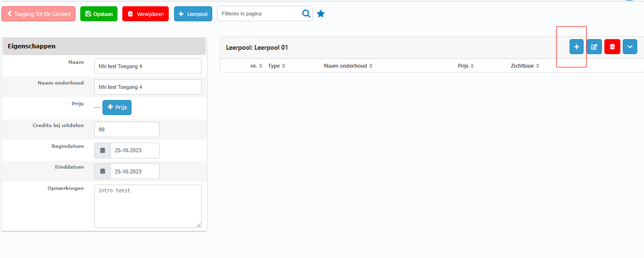Sort table by Type column
The width and height of the screenshot is (644, 258).
277,66
